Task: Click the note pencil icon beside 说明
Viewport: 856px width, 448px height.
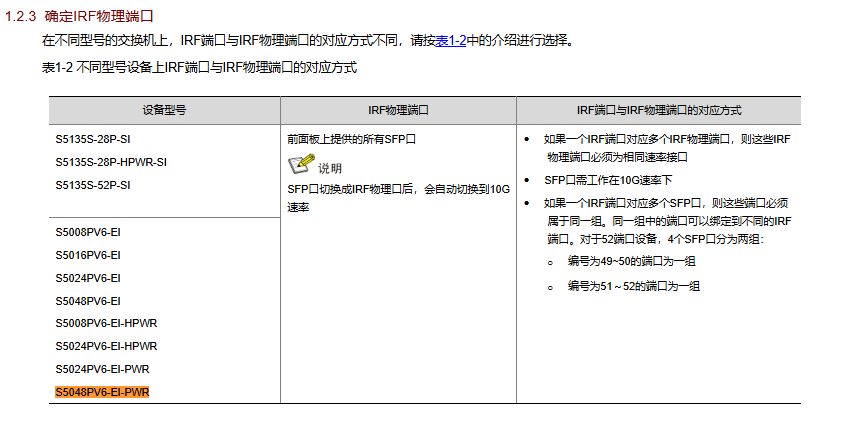Action: coord(300,165)
